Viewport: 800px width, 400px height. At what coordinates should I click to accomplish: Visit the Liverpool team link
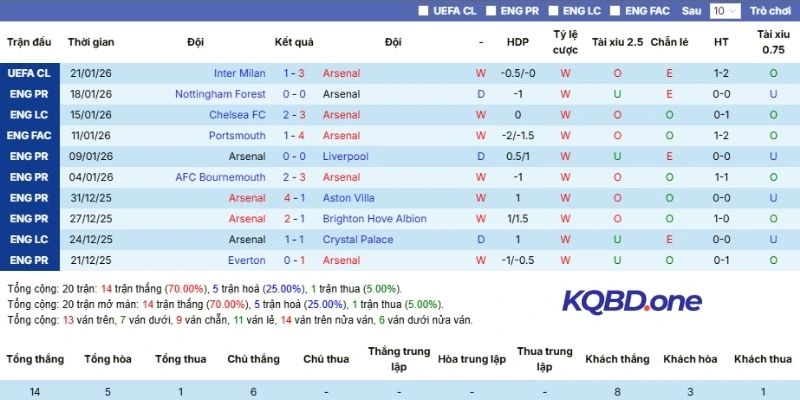[345, 157]
